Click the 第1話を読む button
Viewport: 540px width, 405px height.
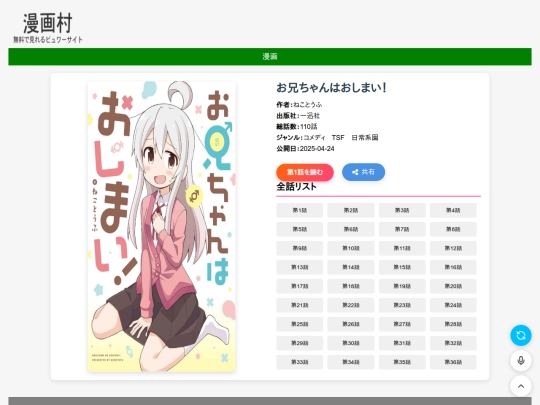click(305, 172)
